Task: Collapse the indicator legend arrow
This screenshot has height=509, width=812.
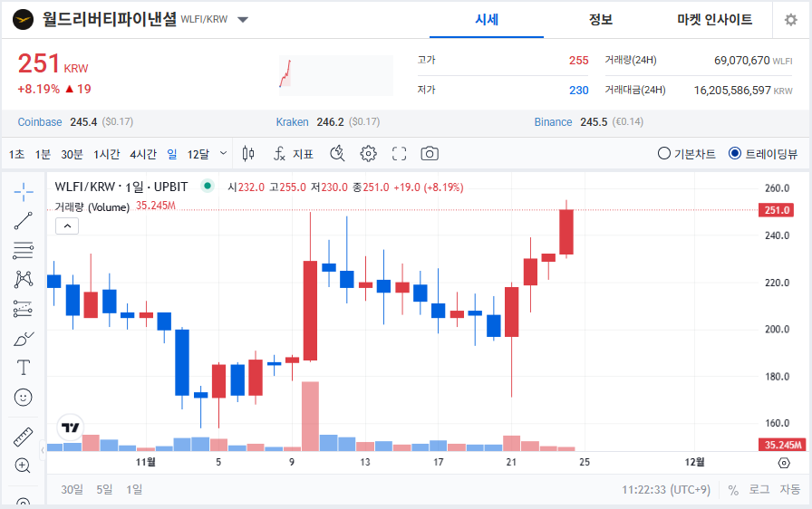Action: click(67, 226)
